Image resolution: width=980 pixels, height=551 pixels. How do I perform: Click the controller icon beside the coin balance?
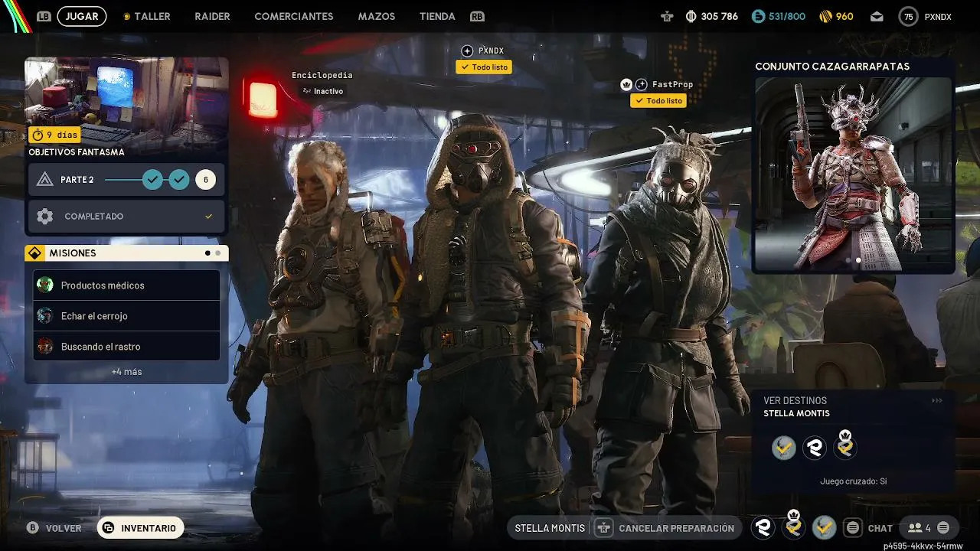pos(668,16)
